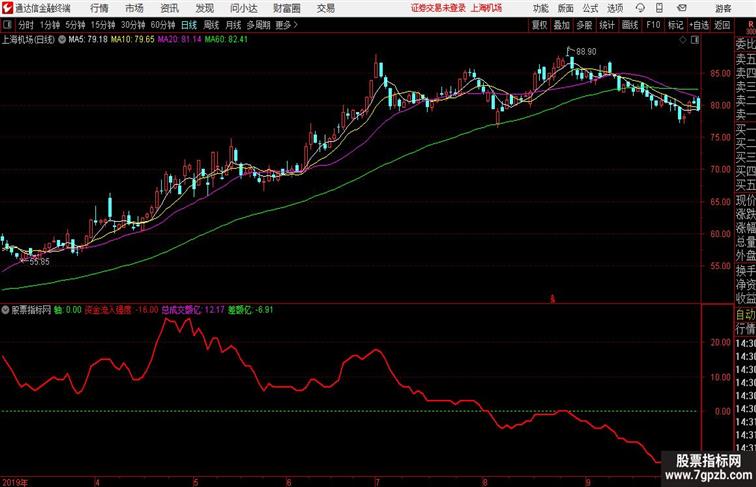
Task: Click the 现价 row in the side panel
Action: click(x=745, y=200)
